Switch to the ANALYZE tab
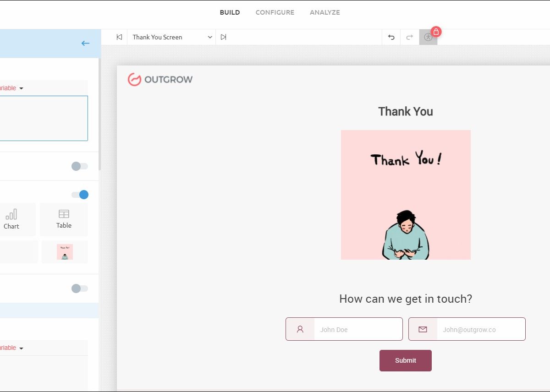This screenshot has height=392, width=550. tap(324, 12)
